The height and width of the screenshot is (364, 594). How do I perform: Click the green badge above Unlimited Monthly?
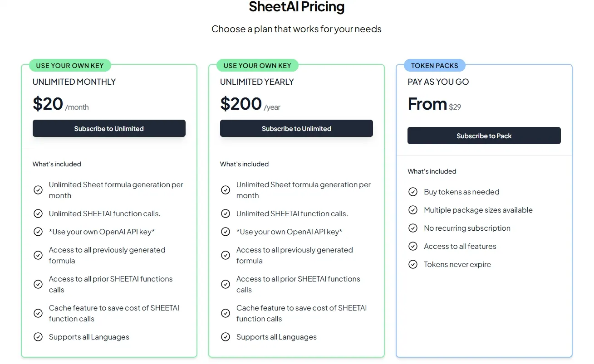(70, 66)
